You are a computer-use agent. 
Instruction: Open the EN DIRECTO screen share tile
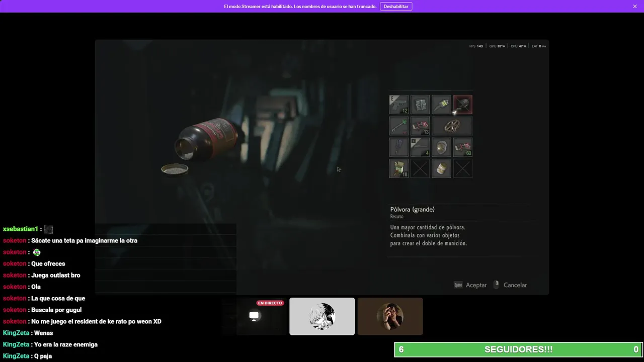(x=254, y=316)
